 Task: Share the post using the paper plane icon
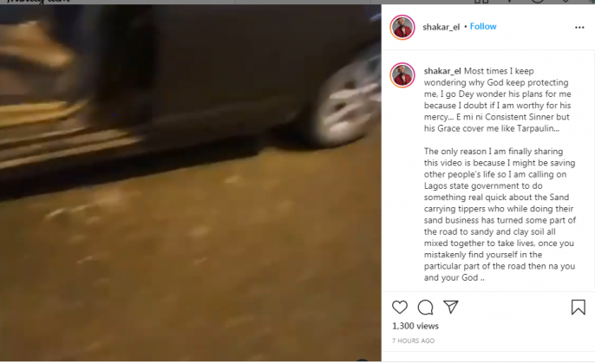(451, 307)
